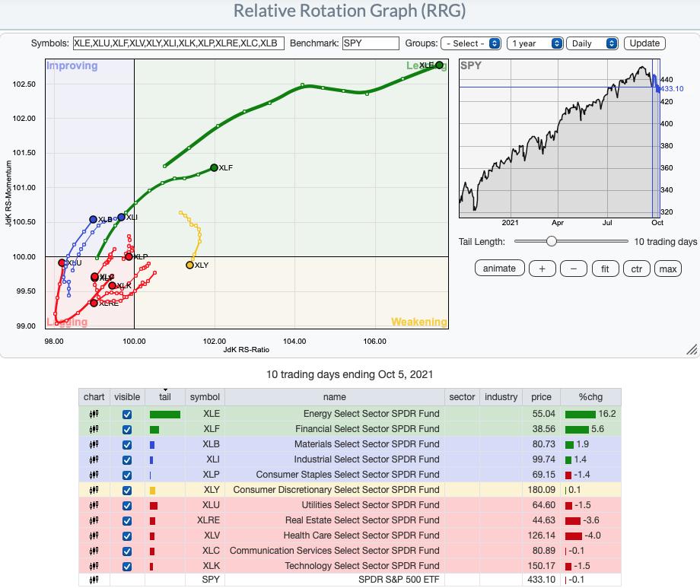The width and height of the screenshot is (700, 588).
Task: Open the XLI row chart icon
Action: [x=94, y=459]
